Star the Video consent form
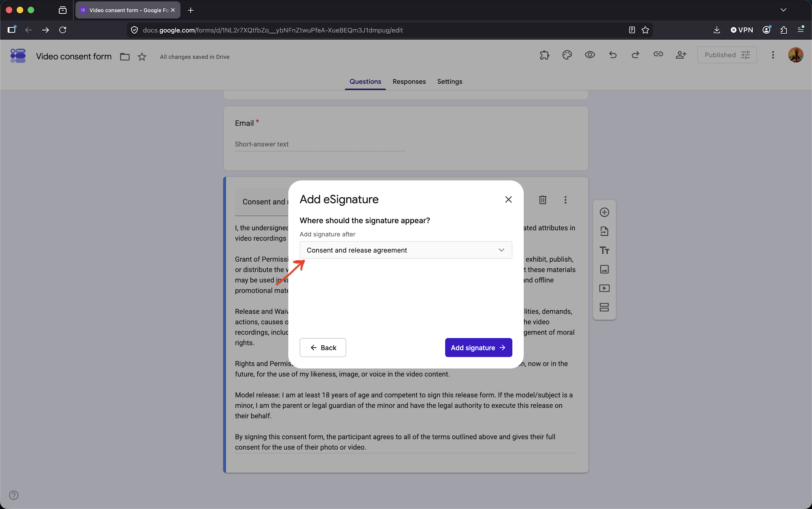 [142, 57]
